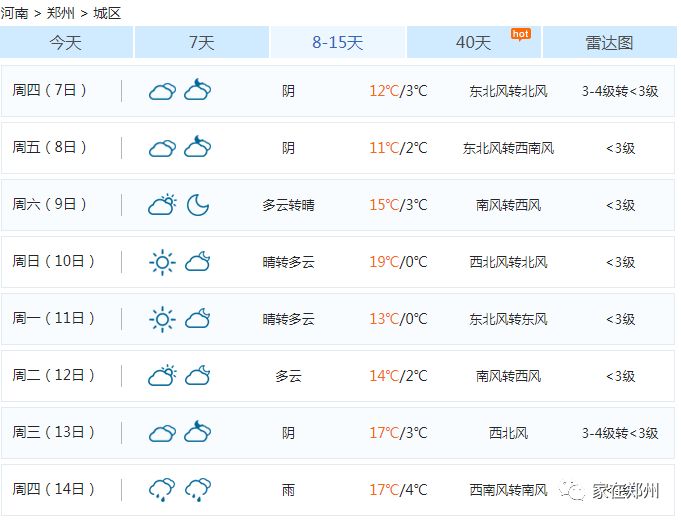Screen dimensions: 681x520
Task: Click temperature 12℃/3℃
Action: [398, 91]
